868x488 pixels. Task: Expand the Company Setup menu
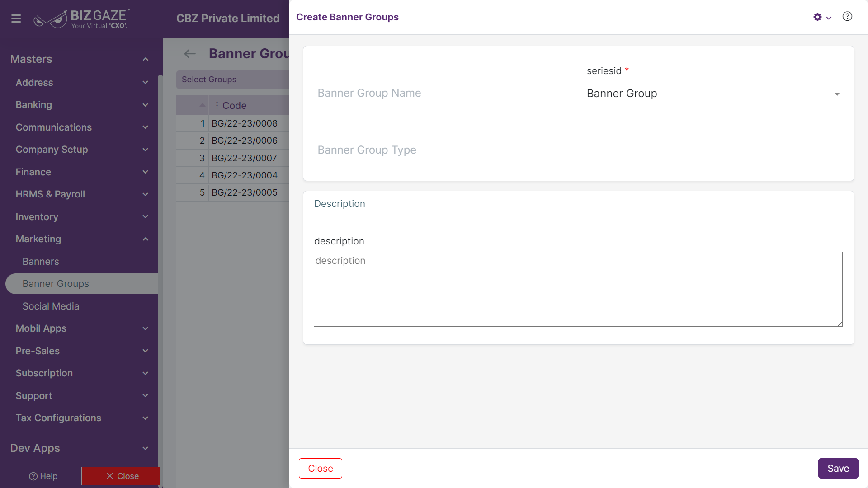click(81, 150)
